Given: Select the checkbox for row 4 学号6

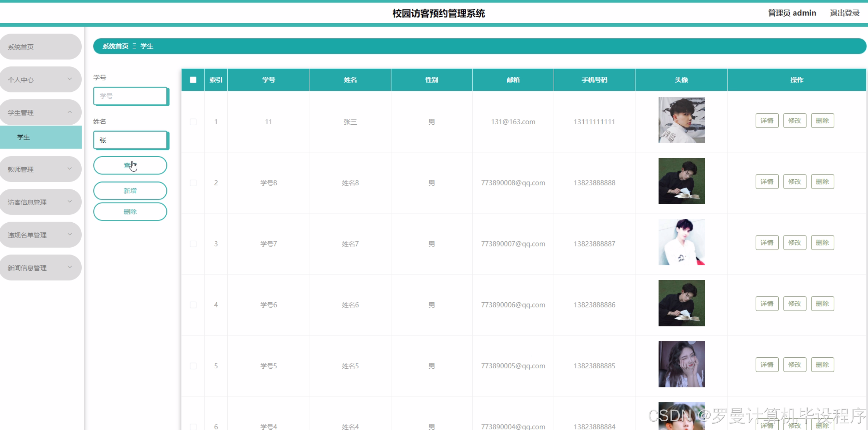Looking at the screenshot, I should pos(193,305).
